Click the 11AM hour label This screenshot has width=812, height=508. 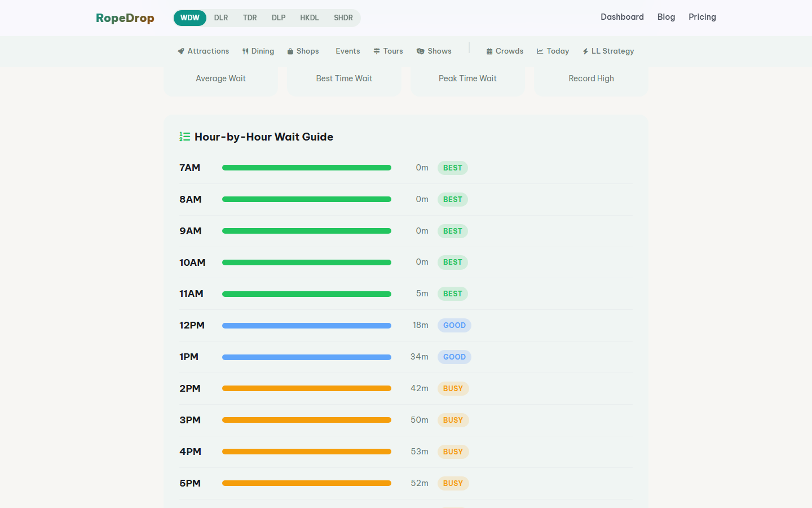[191, 294]
